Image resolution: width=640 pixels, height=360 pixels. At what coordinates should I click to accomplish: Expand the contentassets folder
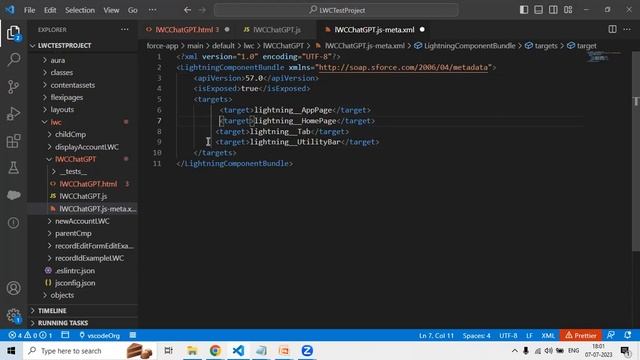[x=73, y=85]
